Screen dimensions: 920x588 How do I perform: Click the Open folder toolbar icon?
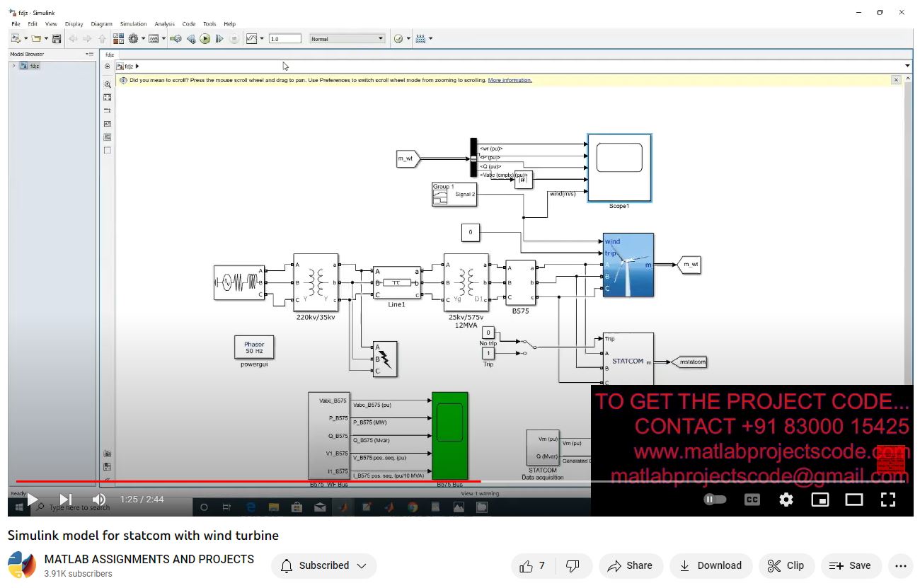tap(35, 39)
